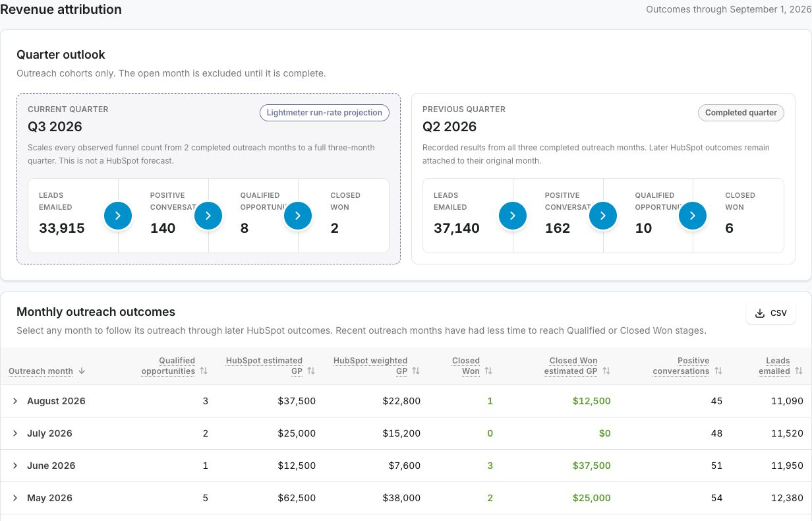Click the Q3 positive conversations 140 figure
The width and height of the screenshot is (812, 521).
click(163, 228)
